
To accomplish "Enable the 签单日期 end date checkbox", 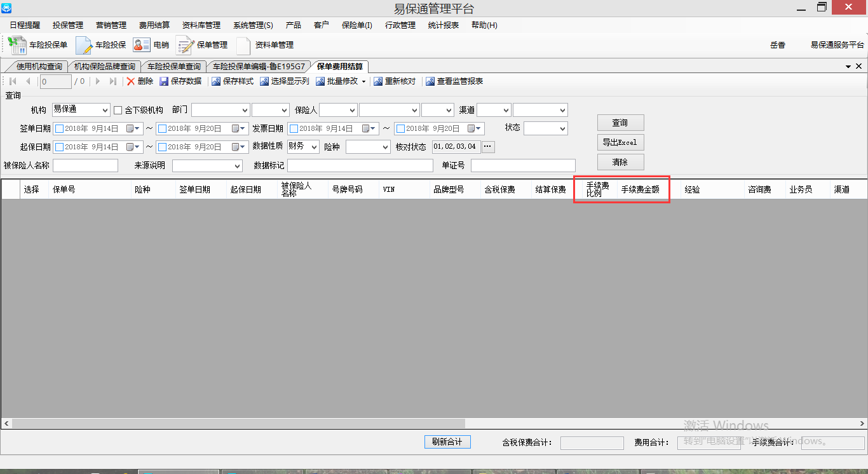I will (x=162, y=128).
